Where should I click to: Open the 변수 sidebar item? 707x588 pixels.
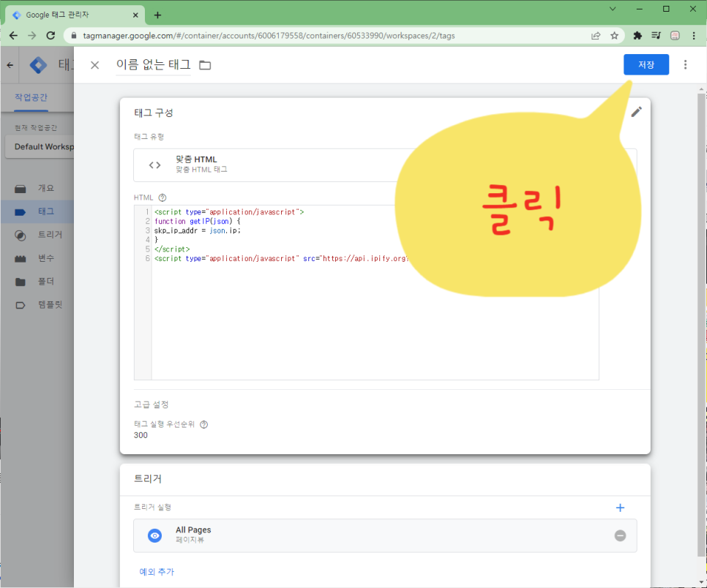(37, 258)
